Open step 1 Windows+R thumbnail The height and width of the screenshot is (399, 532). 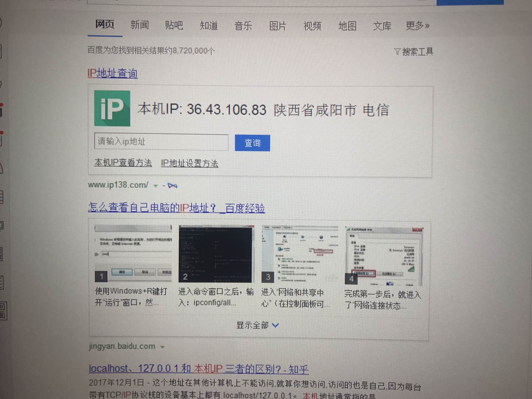133,253
